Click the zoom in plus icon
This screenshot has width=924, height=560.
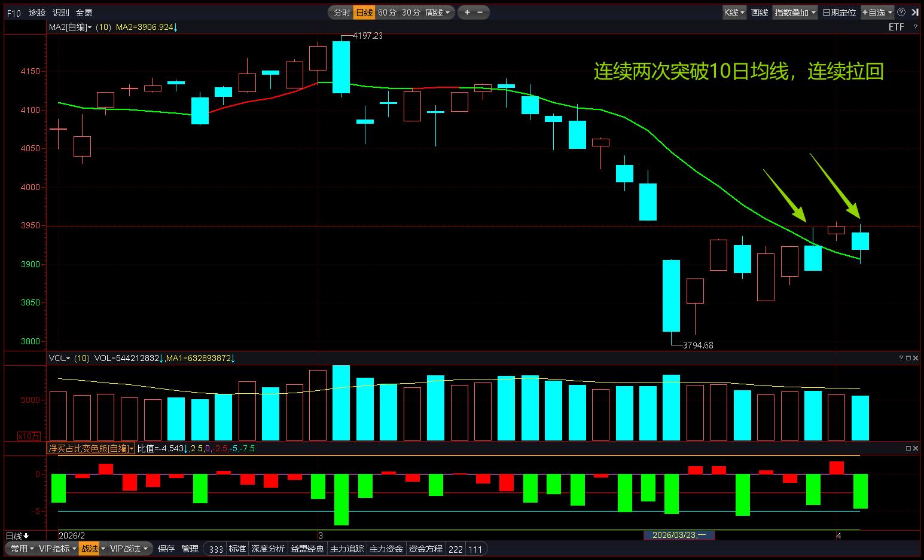coord(467,12)
